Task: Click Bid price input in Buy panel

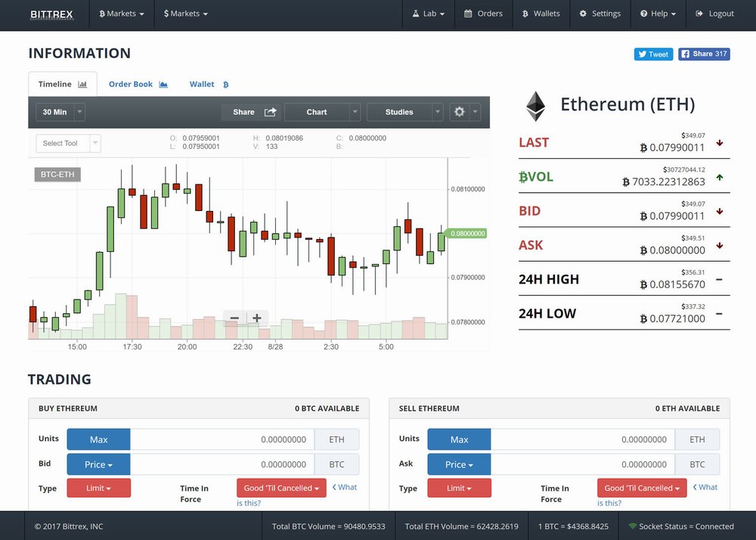Action: click(x=222, y=464)
